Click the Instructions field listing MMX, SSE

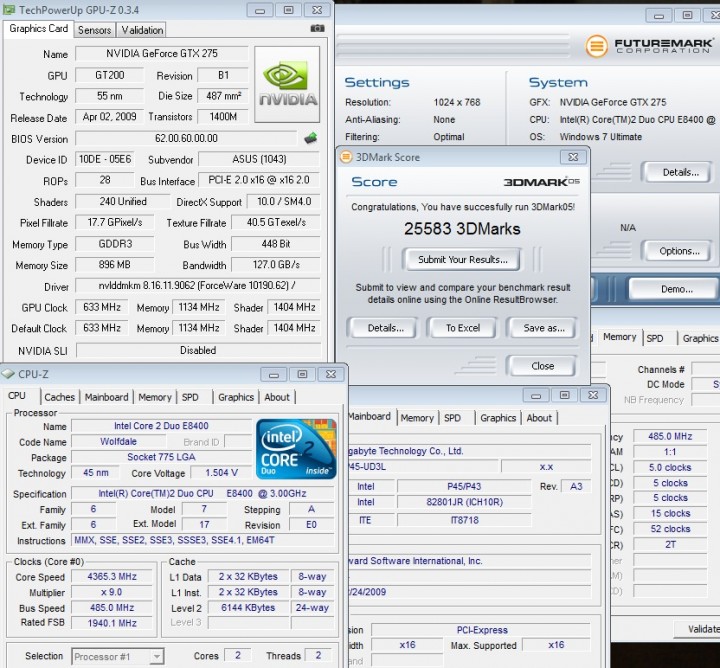[203, 540]
